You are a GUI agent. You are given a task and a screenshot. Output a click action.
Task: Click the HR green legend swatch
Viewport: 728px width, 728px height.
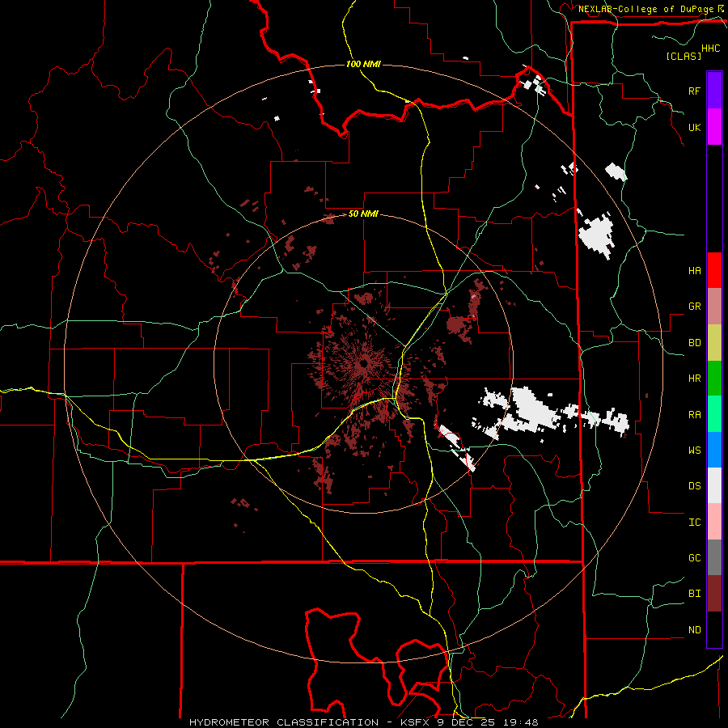(x=714, y=379)
